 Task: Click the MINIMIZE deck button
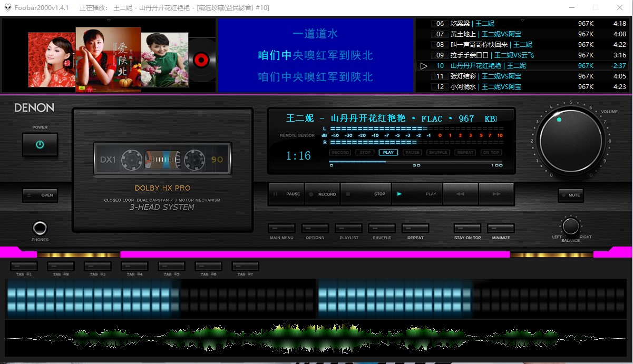click(x=501, y=229)
